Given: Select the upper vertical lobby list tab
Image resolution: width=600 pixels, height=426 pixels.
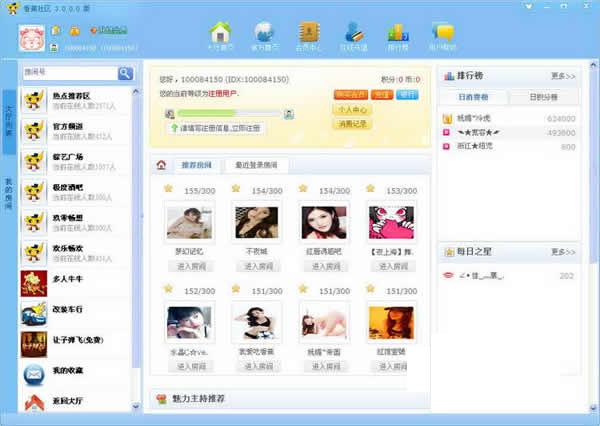Looking at the screenshot, I should point(9,121).
